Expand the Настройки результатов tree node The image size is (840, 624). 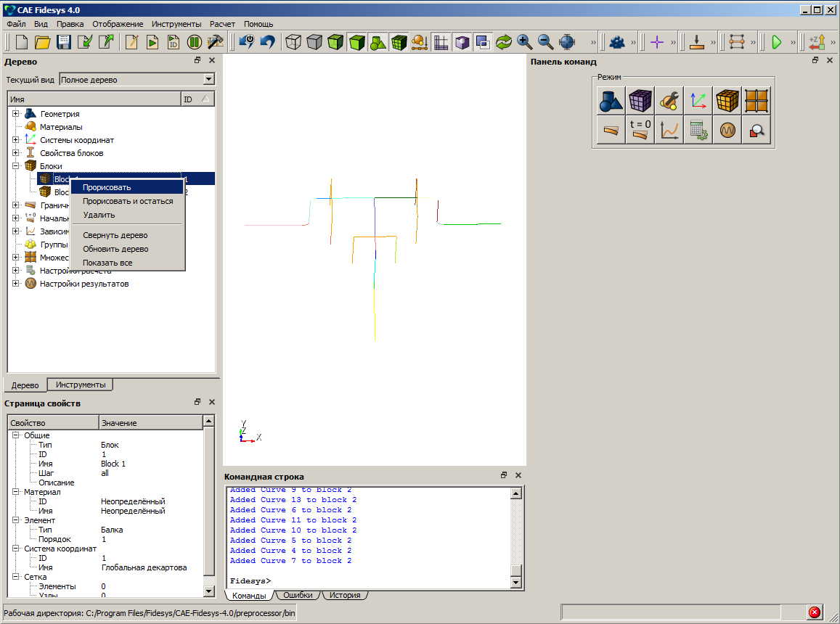(x=15, y=284)
